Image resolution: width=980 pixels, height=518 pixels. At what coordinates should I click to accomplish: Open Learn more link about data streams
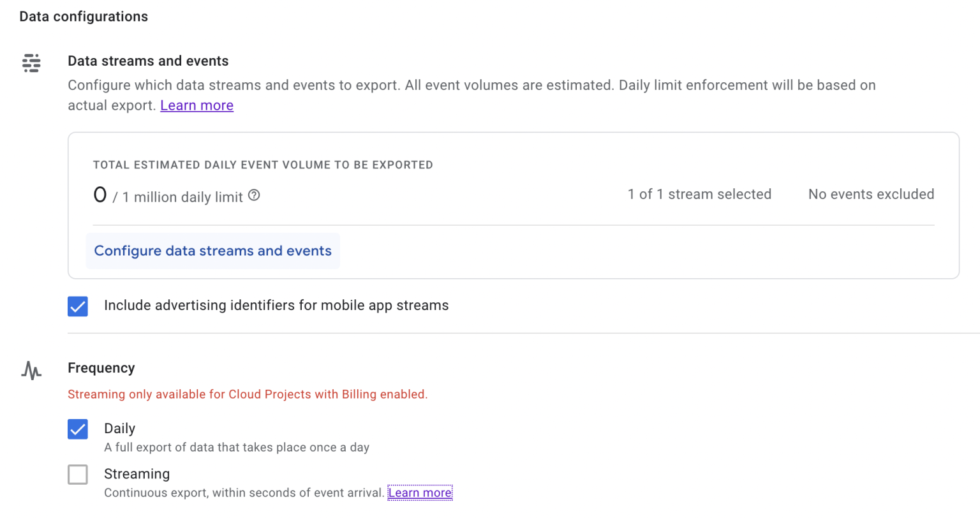tap(197, 105)
